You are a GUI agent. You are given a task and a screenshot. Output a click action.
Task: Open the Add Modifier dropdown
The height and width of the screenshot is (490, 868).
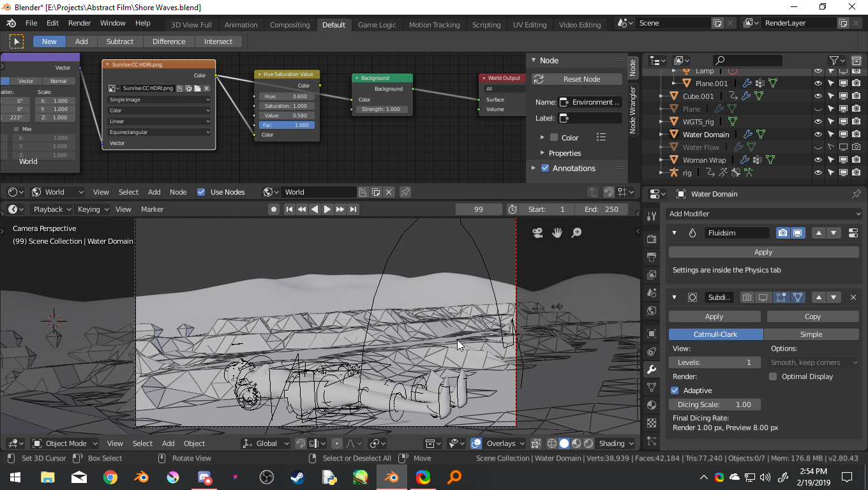[x=764, y=214]
